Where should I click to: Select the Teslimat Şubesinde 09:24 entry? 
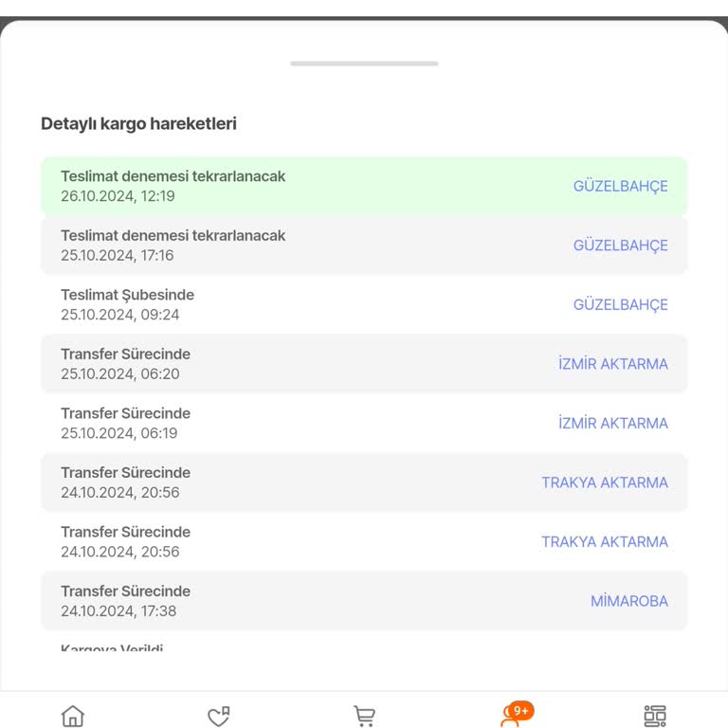coord(364,304)
